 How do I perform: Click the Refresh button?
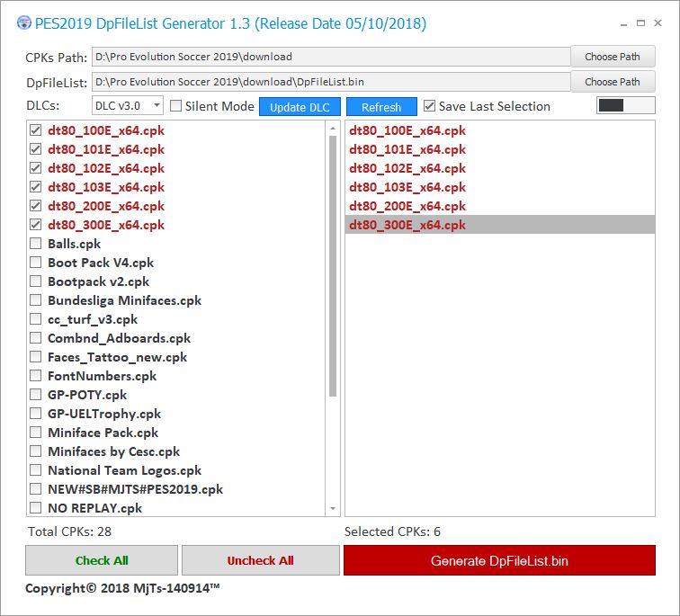[381, 107]
